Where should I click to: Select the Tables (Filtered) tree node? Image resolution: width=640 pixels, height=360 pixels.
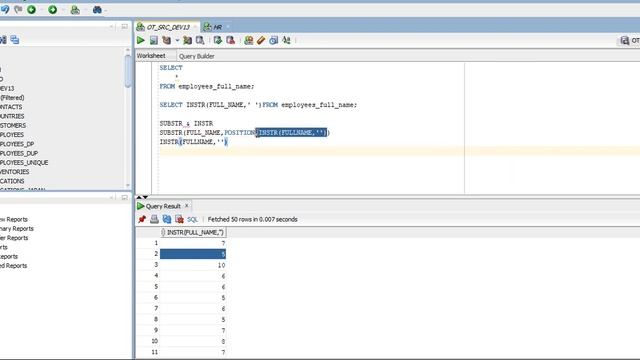pyautogui.click(x=12, y=98)
